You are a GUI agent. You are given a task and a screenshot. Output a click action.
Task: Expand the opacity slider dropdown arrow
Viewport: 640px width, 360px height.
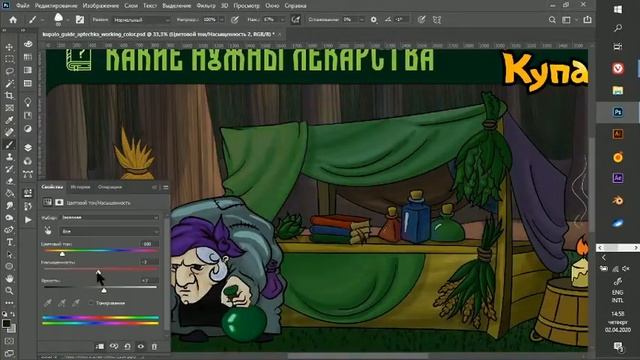tap(222, 20)
